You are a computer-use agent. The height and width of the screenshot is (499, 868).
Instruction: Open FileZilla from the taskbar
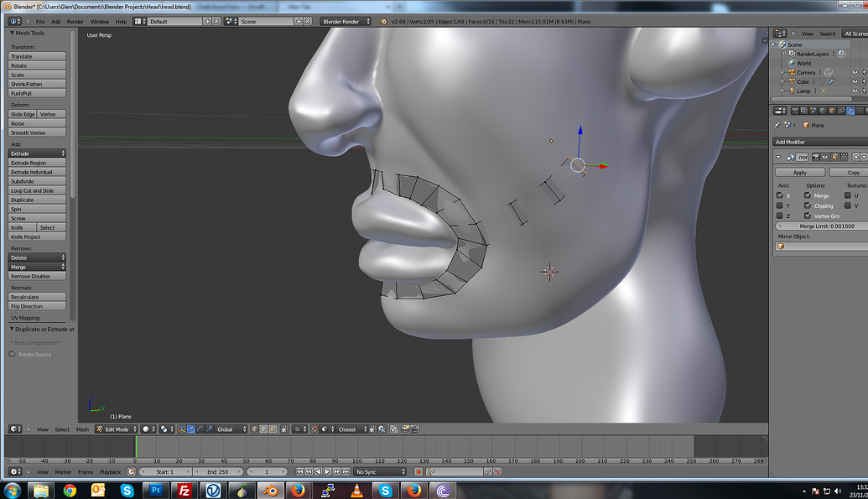point(185,490)
